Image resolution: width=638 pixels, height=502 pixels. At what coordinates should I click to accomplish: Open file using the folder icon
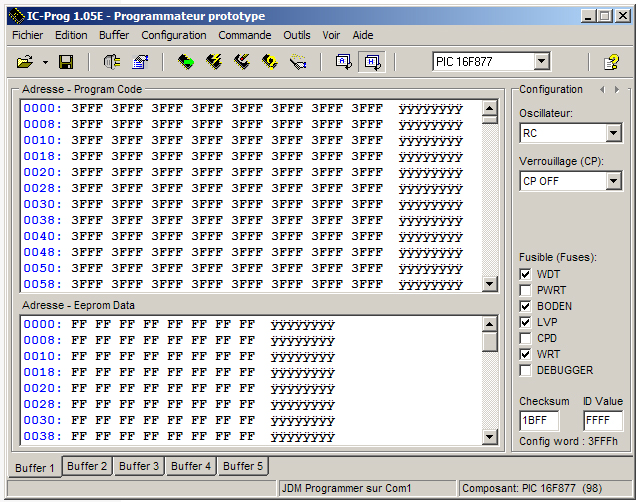click(25, 62)
